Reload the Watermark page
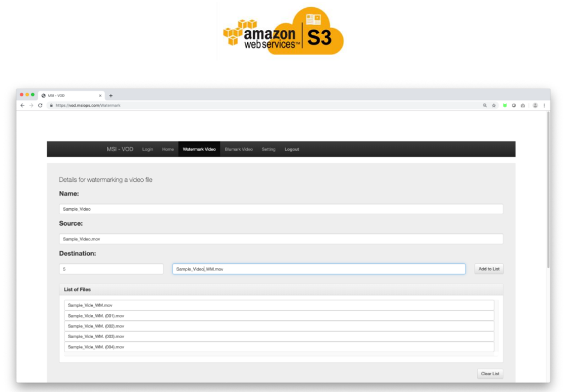This screenshot has width=568, height=392. click(x=40, y=105)
